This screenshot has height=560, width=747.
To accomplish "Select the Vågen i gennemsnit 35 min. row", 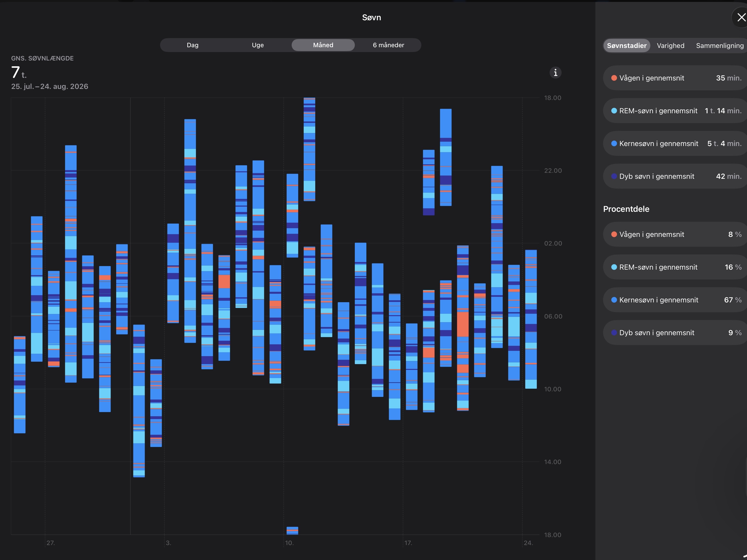I will coord(675,78).
